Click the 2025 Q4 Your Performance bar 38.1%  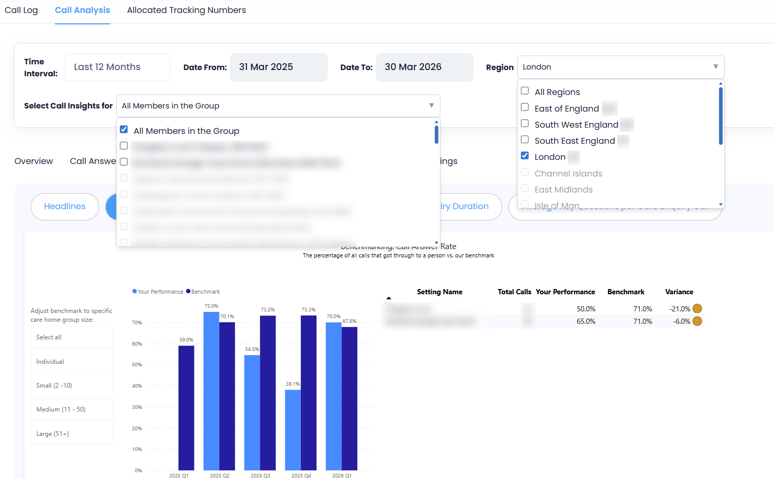pyautogui.click(x=293, y=430)
